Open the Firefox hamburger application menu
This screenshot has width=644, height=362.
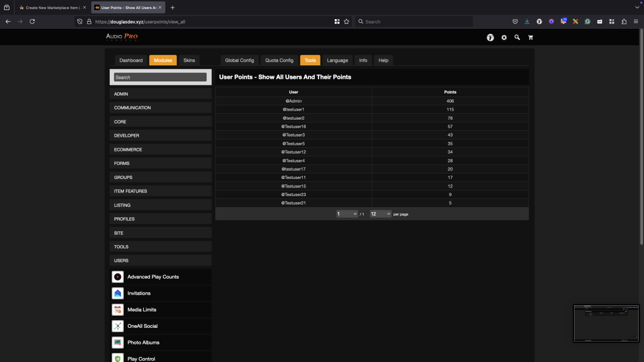[x=635, y=22]
